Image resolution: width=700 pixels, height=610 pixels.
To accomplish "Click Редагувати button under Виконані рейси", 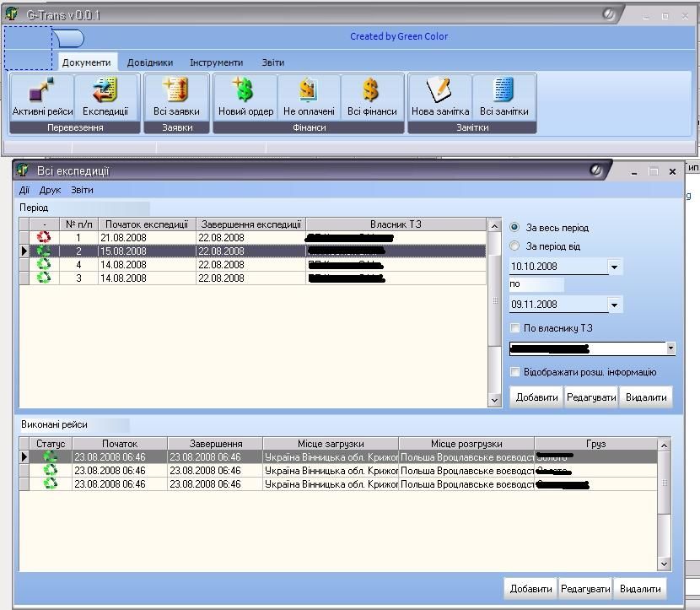I will [x=585, y=589].
